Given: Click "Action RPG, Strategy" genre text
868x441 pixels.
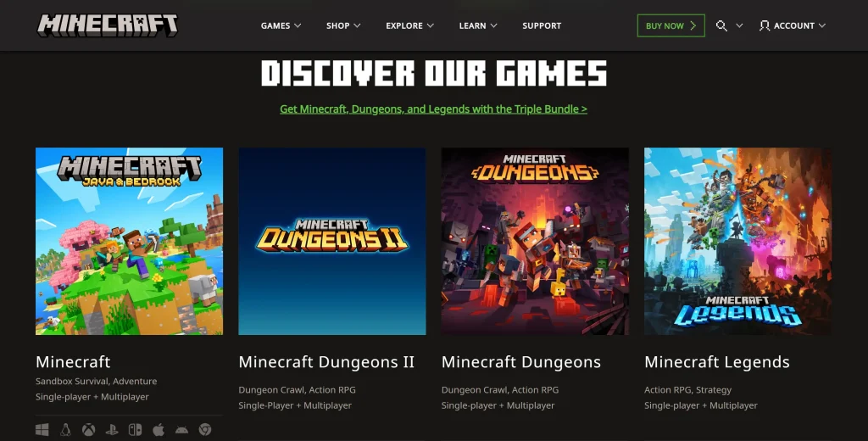Looking at the screenshot, I should (x=688, y=390).
